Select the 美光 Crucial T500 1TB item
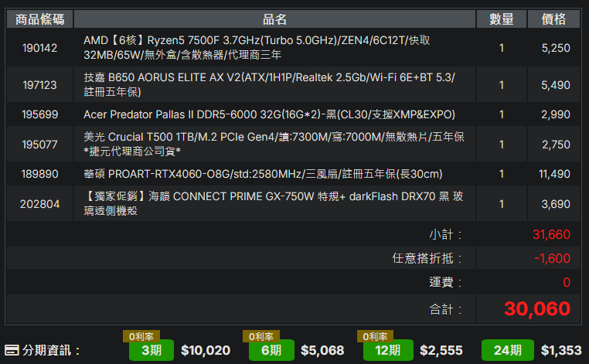This screenshot has height=364, width=589. pyautogui.click(x=274, y=144)
